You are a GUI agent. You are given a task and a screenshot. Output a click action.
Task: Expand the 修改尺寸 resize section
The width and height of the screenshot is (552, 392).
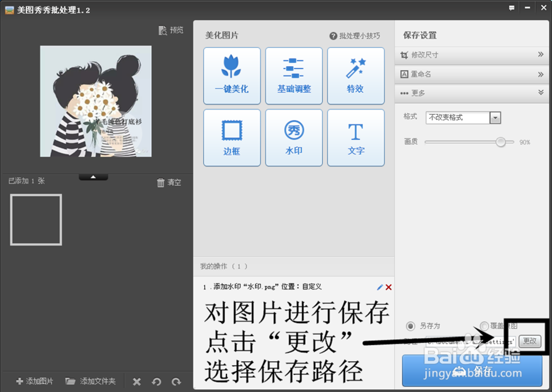click(x=472, y=55)
